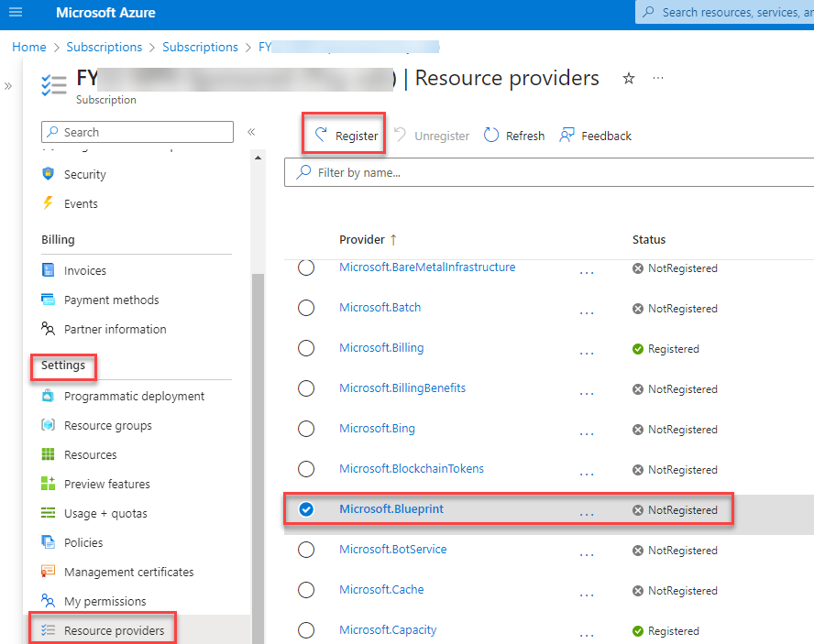
Task: Toggle the Provider column sort order
Action: click(x=368, y=239)
